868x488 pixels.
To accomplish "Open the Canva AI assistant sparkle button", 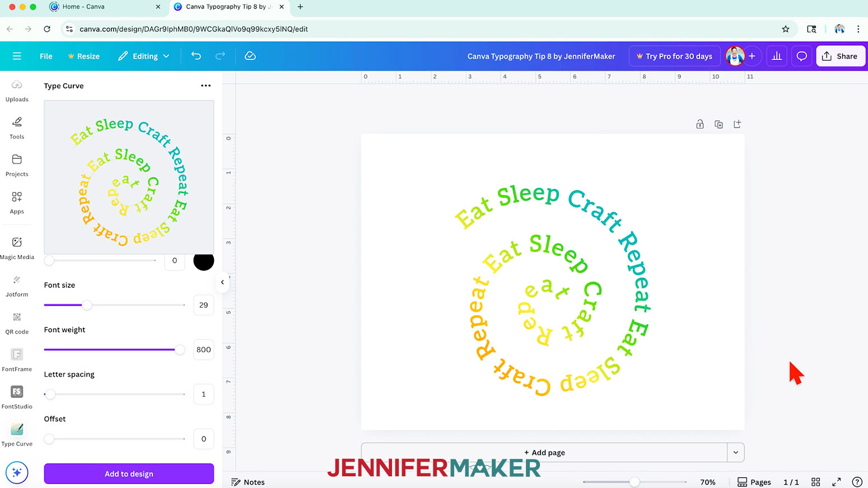I will pyautogui.click(x=17, y=472).
